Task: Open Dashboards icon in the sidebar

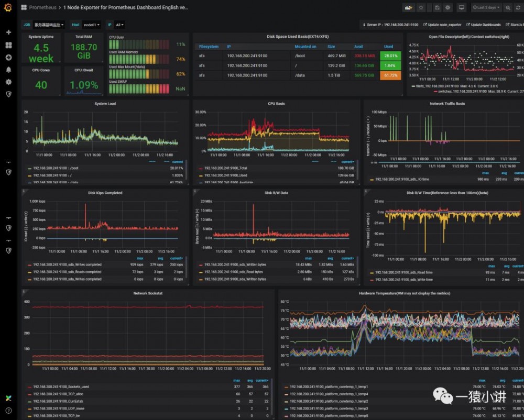Action: (9, 45)
